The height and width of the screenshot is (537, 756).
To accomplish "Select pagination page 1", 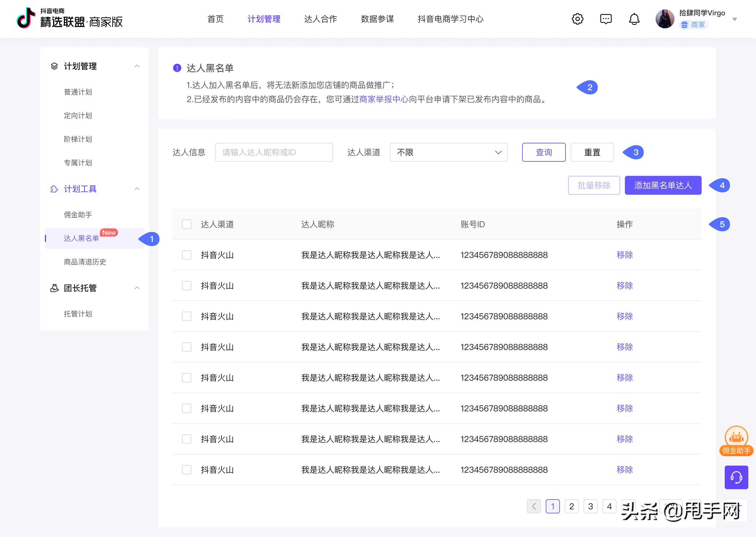I will (553, 506).
